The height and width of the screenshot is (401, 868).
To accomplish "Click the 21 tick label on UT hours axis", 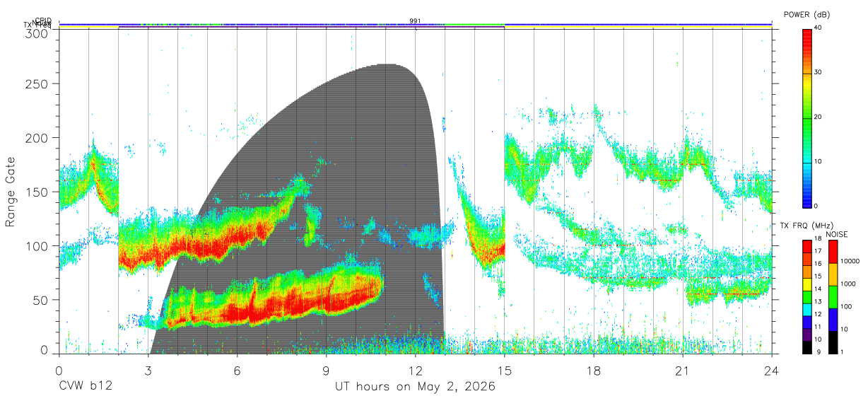I will 683,370.
